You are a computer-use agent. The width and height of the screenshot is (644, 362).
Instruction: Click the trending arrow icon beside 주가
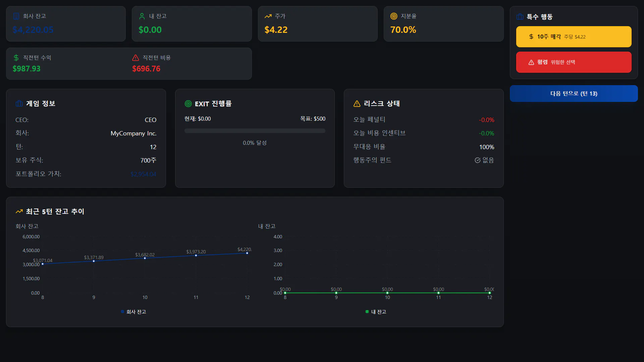[268, 16]
